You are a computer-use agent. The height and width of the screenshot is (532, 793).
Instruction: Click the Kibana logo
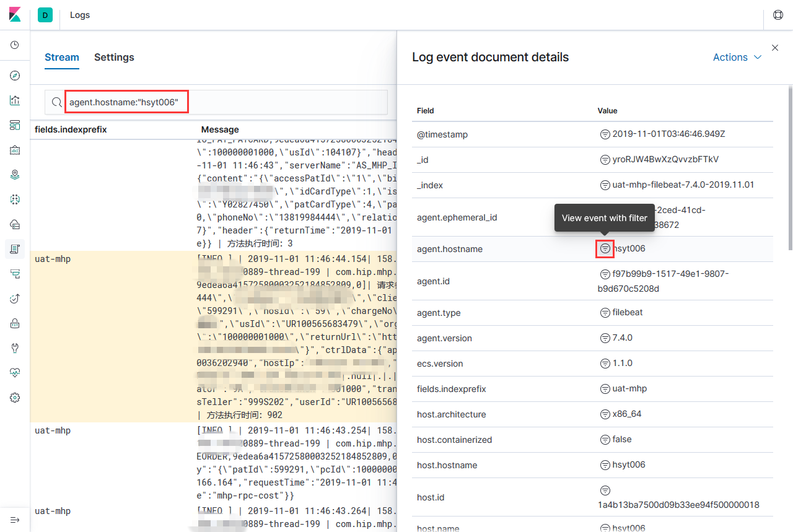[15, 15]
